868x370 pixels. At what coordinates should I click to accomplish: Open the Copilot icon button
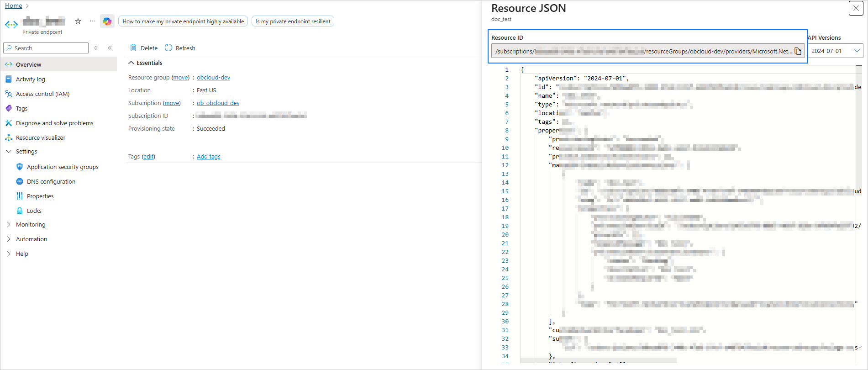point(107,21)
